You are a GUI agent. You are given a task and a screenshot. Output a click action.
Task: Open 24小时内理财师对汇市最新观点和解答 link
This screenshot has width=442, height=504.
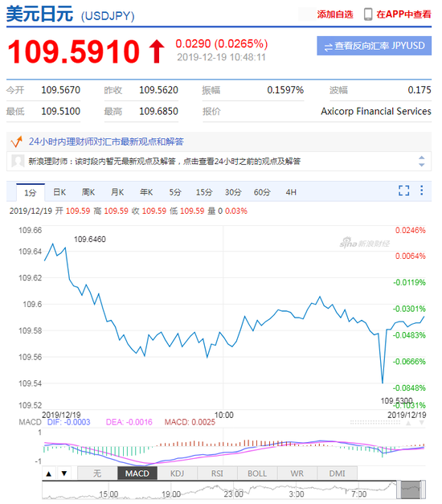tap(106, 141)
